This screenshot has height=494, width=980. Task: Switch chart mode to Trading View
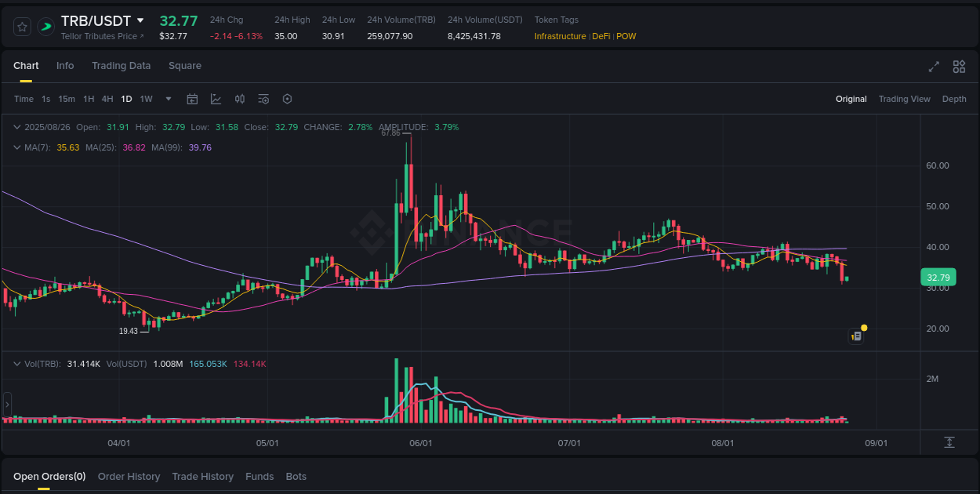[905, 99]
